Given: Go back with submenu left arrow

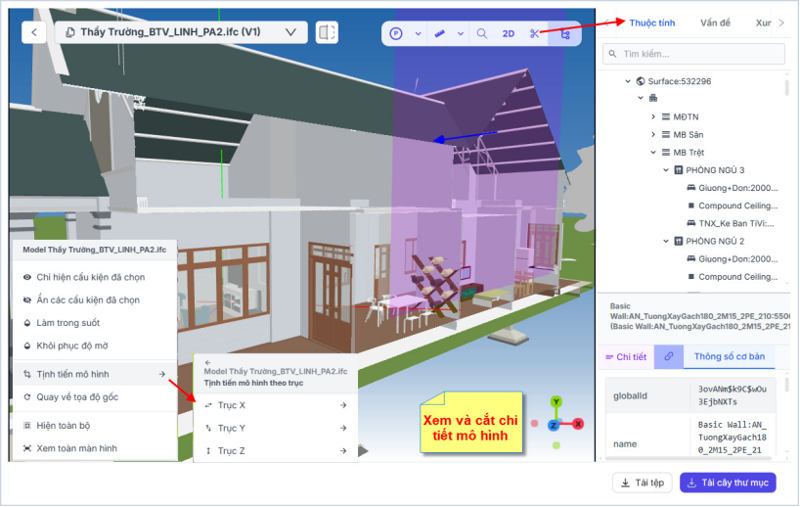Looking at the screenshot, I should coord(208,363).
